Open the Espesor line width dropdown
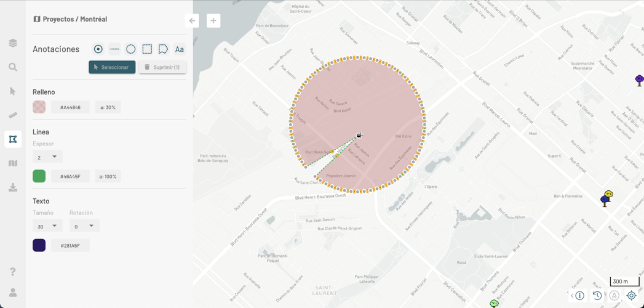 pos(47,157)
